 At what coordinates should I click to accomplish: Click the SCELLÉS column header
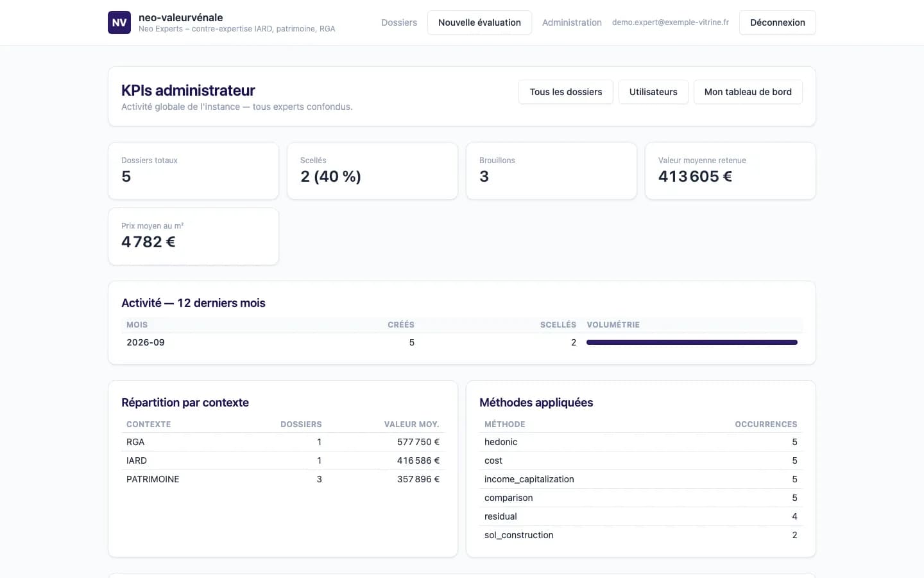pyautogui.click(x=558, y=325)
